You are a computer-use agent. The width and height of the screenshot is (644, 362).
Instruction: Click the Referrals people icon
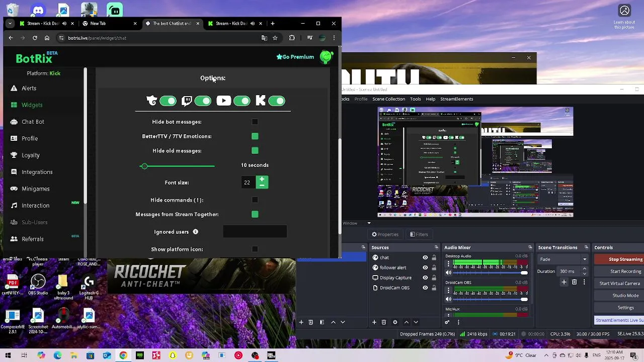tap(14, 239)
